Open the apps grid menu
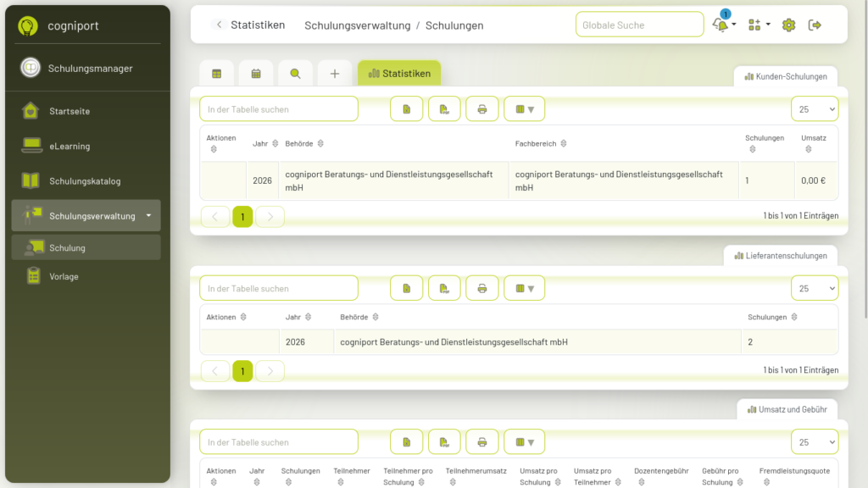868x488 pixels. pos(759,25)
